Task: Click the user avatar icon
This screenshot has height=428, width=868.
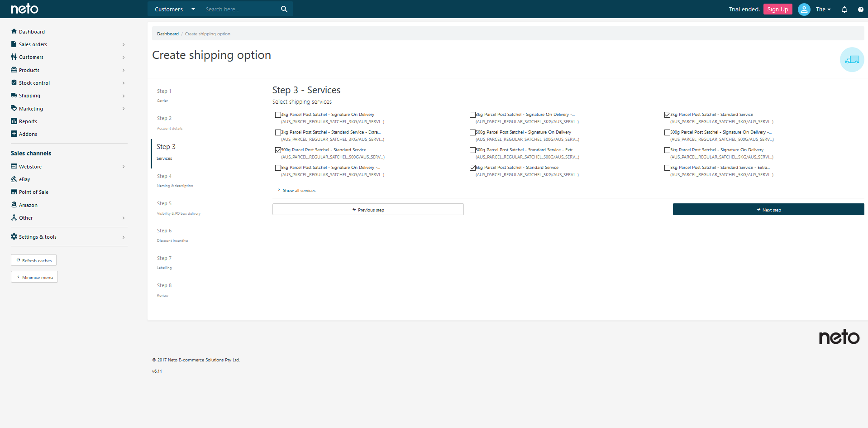Action: (x=804, y=9)
